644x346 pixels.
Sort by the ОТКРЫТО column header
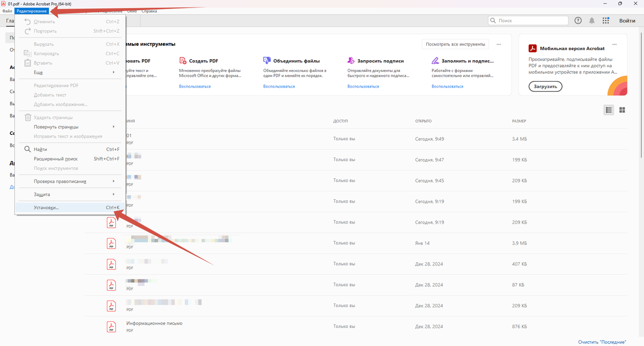[423, 121]
